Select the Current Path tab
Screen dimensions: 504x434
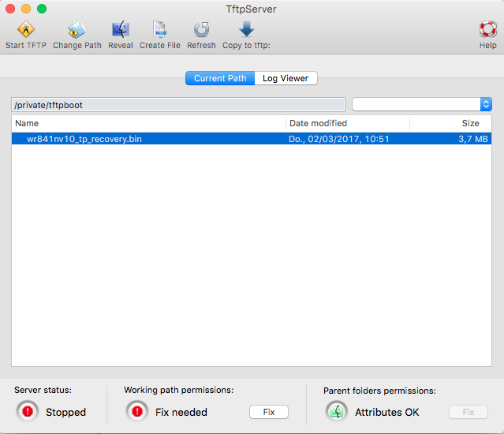click(220, 78)
